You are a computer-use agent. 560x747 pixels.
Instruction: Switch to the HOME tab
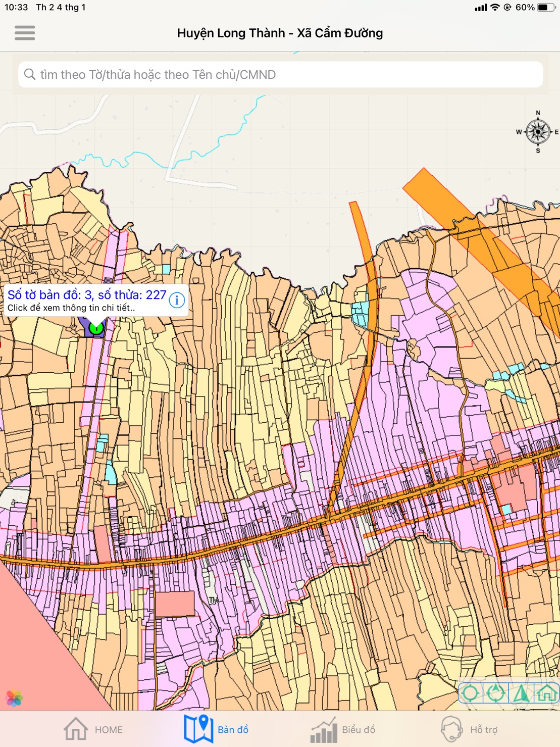coord(93,729)
